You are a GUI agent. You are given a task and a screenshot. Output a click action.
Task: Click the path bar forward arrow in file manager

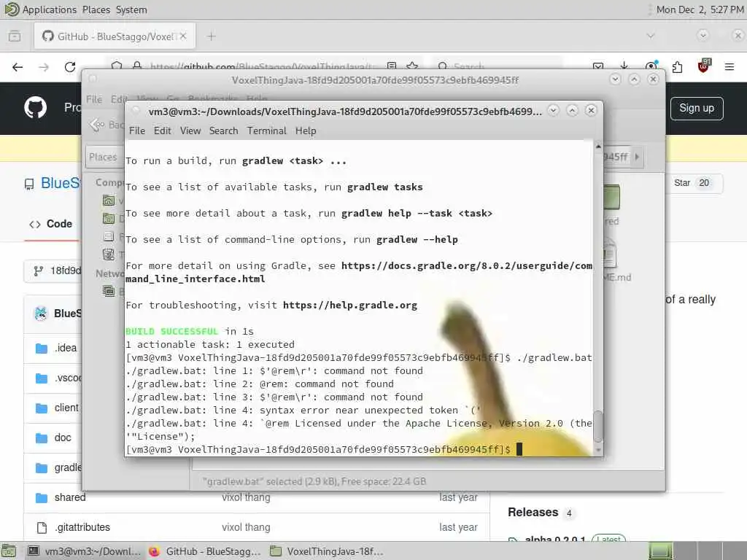tap(637, 157)
